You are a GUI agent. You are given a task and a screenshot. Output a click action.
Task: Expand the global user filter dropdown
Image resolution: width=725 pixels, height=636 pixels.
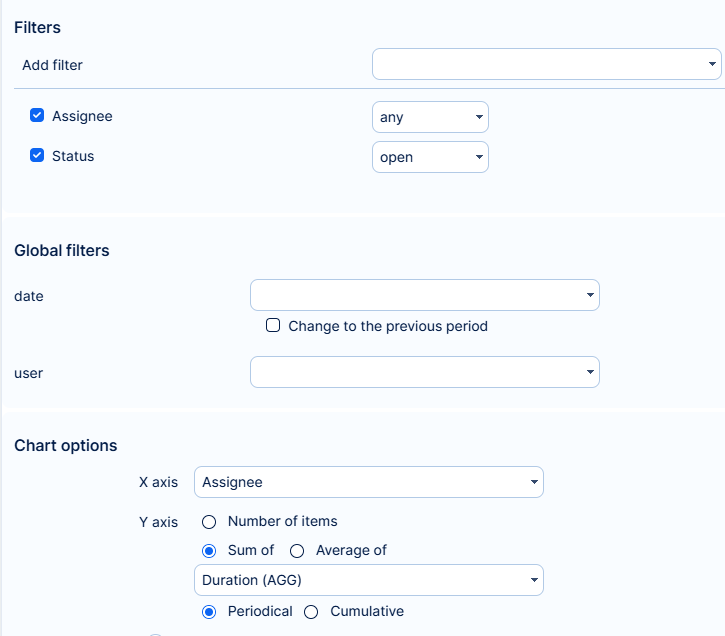pos(424,373)
